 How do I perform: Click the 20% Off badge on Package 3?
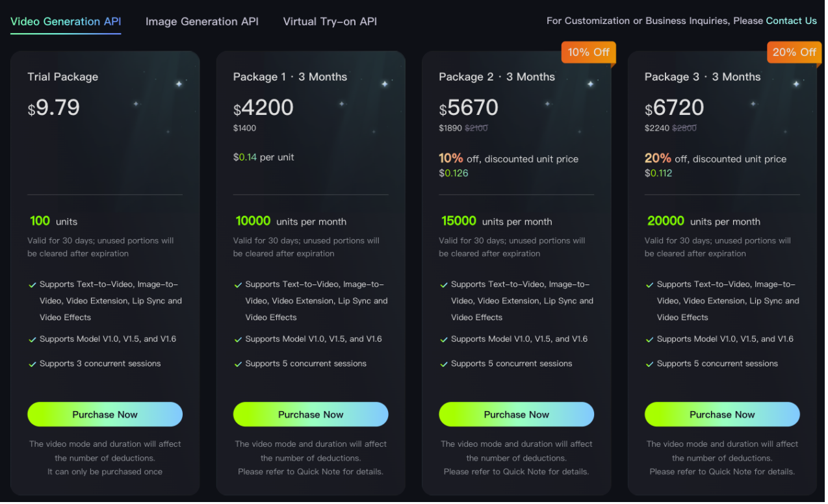click(x=794, y=53)
